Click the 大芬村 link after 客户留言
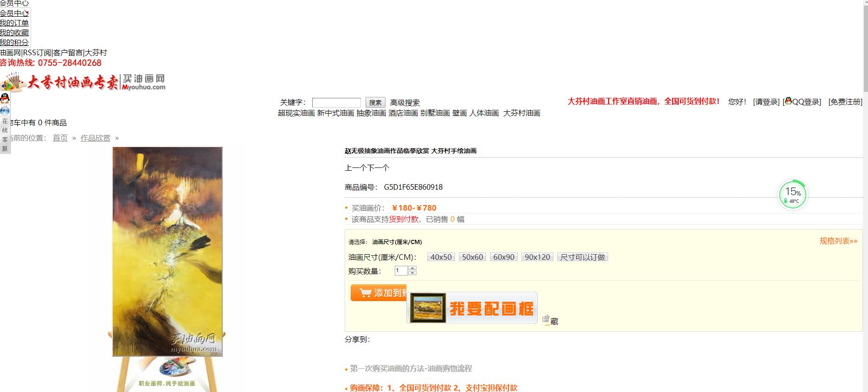This screenshot has width=868, height=392. (96, 52)
